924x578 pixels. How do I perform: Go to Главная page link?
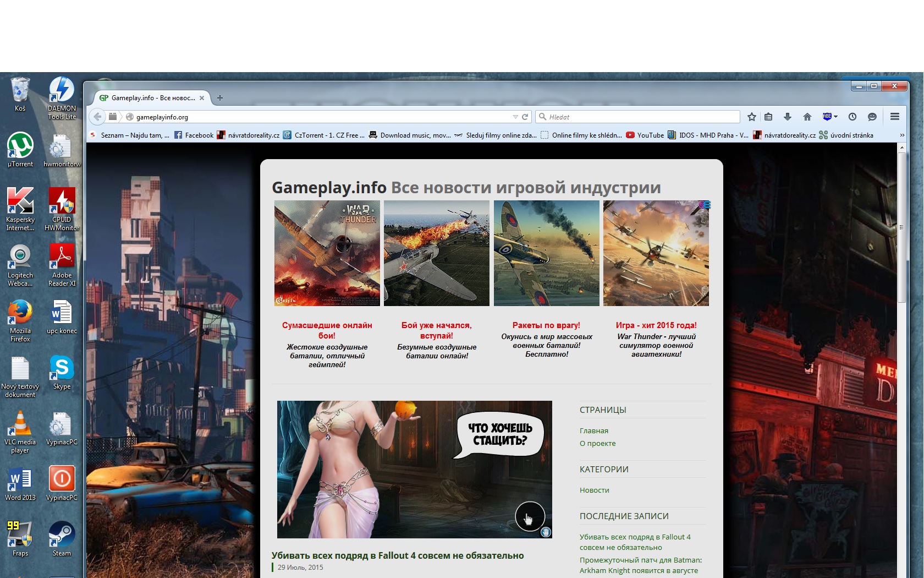pos(594,430)
